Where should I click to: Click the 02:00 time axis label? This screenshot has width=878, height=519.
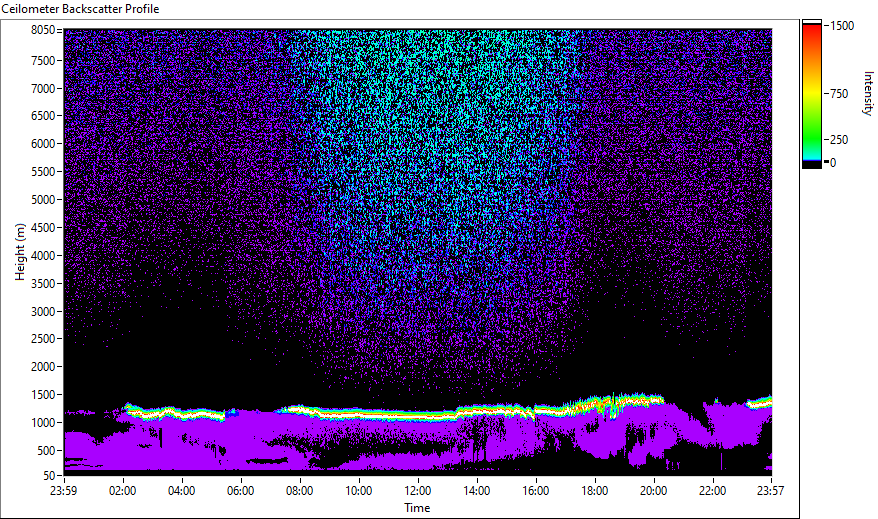point(123,491)
